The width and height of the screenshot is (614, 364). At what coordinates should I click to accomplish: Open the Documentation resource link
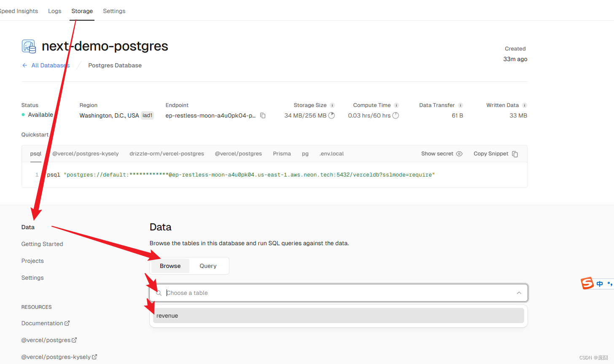(x=46, y=323)
